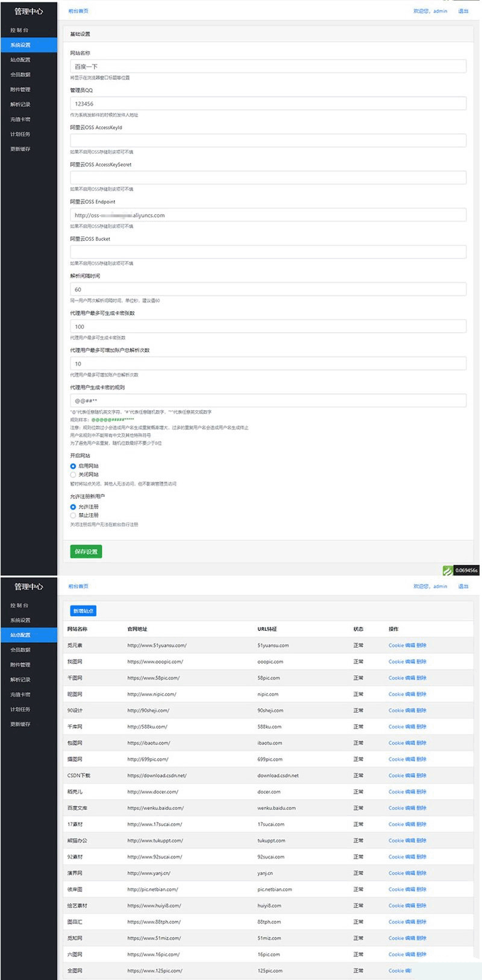The height and width of the screenshot is (980, 482).
Task: Open 会员数据 in the 基础设置 screen sidebar
Action: 20,75
